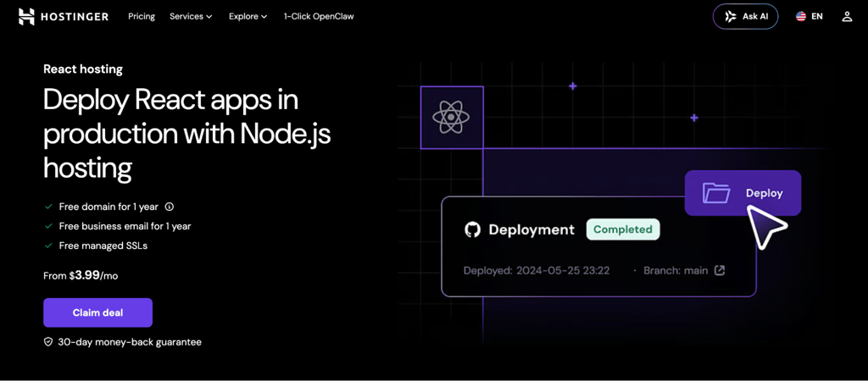Click the Claim deal button
Image resolution: width=868 pixels, height=381 pixels.
click(98, 313)
